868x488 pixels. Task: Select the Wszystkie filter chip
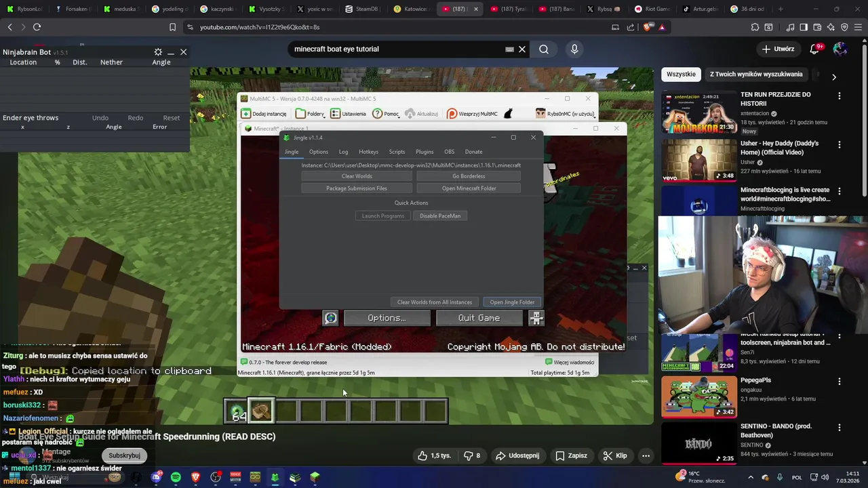[681, 74]
